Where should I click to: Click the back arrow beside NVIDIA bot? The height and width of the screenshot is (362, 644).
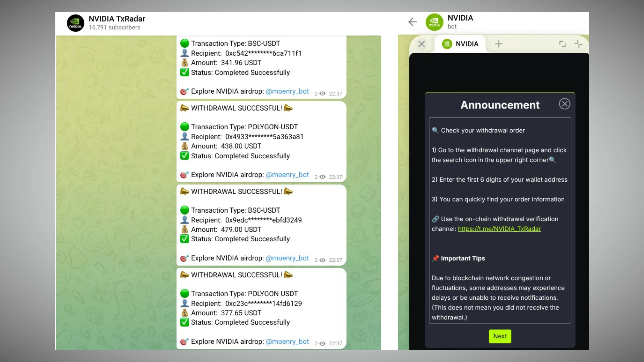pos(412,22)
